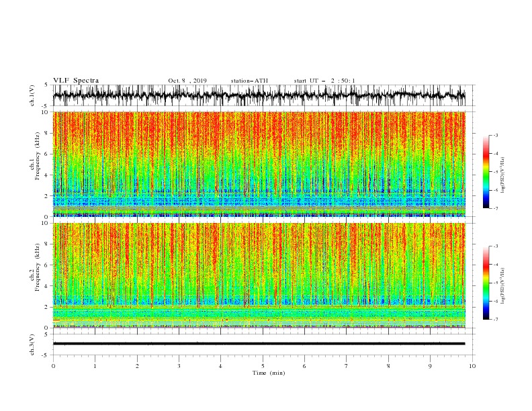
Task: Click the ch.1 PSD color scale bar
Action: click(486, 172)
